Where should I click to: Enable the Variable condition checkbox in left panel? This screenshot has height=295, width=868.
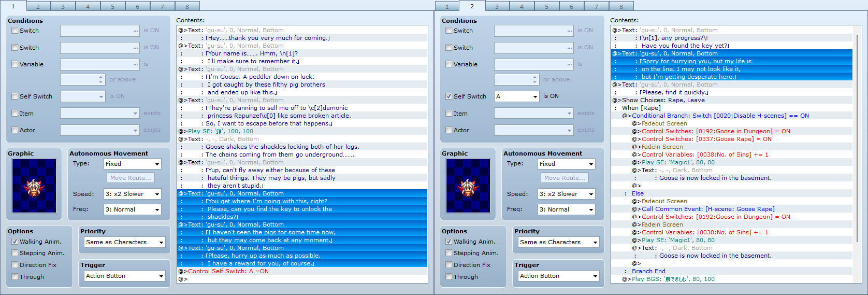pyautogui.click(x=15, y=64)
